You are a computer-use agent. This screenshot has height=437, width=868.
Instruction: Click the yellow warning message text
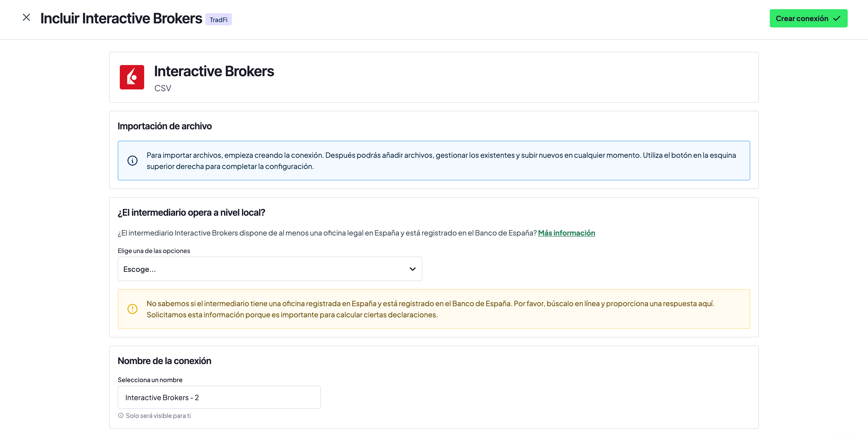[430, 309]
